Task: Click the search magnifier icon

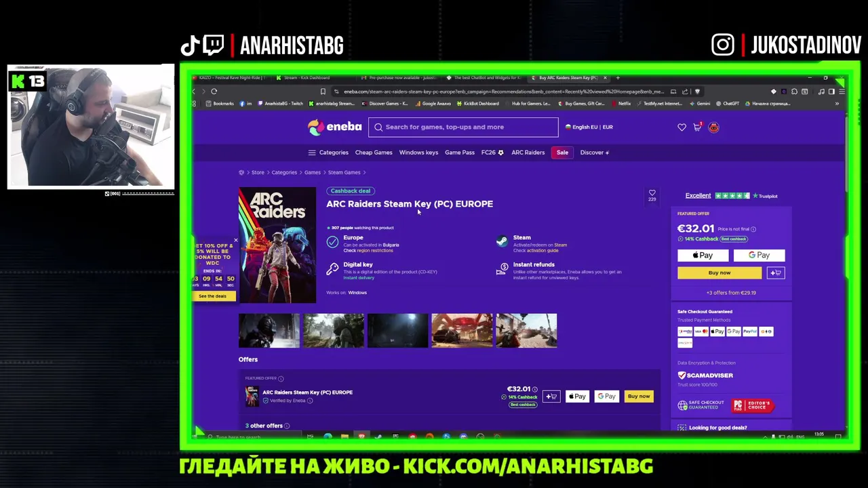Action: pyautogui.click(x=378, y=127)
